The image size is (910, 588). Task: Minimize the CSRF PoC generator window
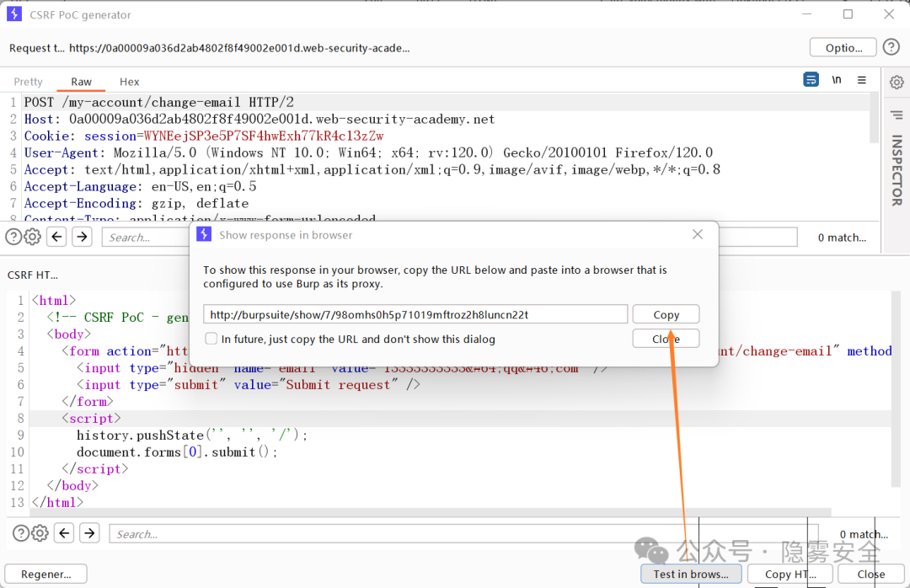tap(806, 14)
